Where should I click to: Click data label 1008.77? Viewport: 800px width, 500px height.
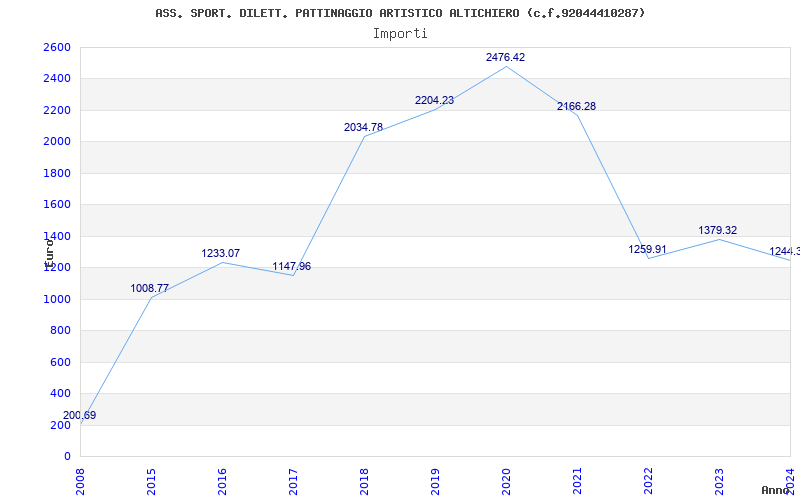(149, 288)
